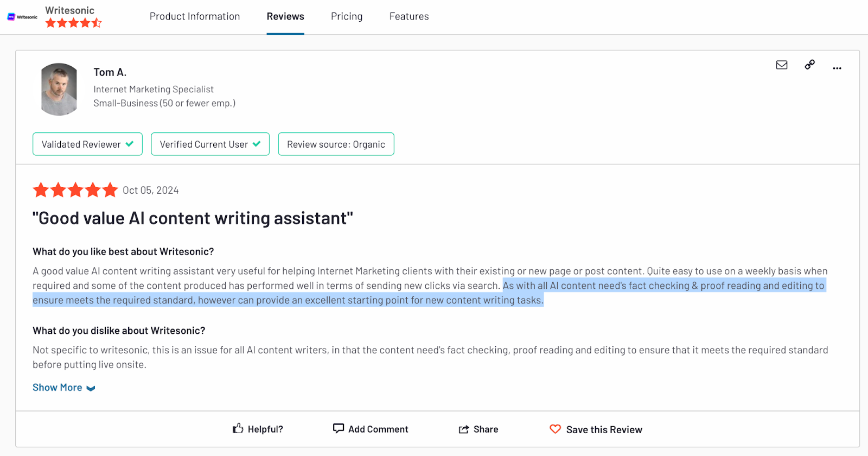
Task: Click 'Internet Marketing Specialist' text
Action: 154,89
